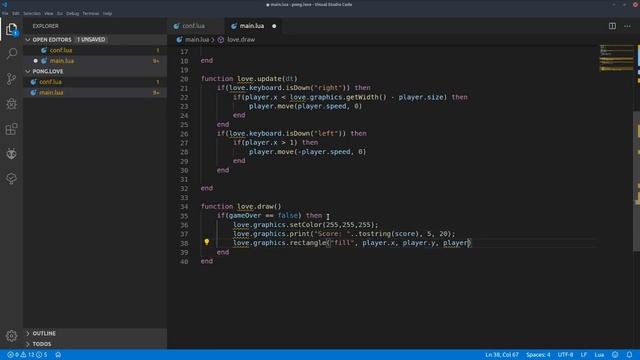This screenshot has height=360, width=640.
Task: Click the Ln 38, Col 67 status entry
Action: point(502,355)
